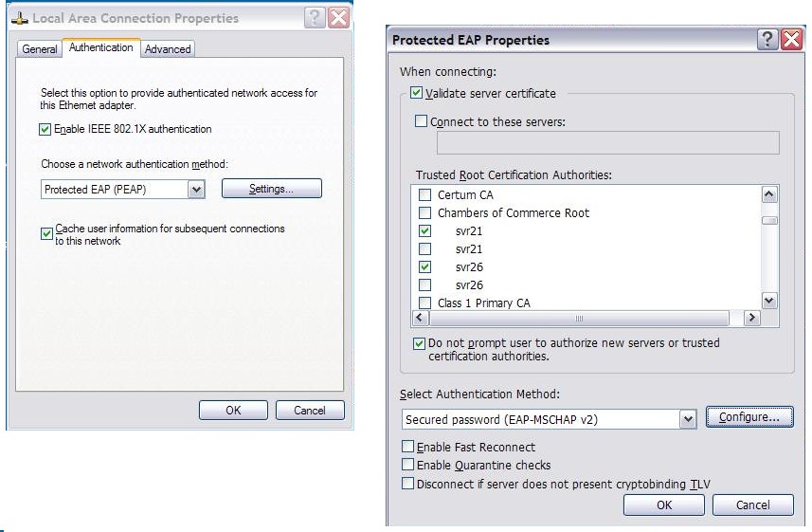The image size is (812, 532).
Task: Click the Help question mark in Protected EAP Properties
Action: [x=767, y=40]
